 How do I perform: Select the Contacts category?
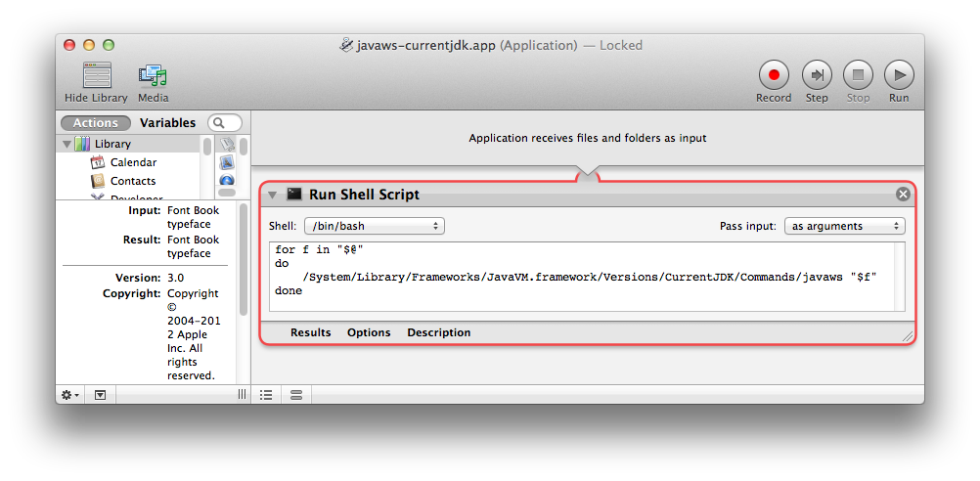133,181
